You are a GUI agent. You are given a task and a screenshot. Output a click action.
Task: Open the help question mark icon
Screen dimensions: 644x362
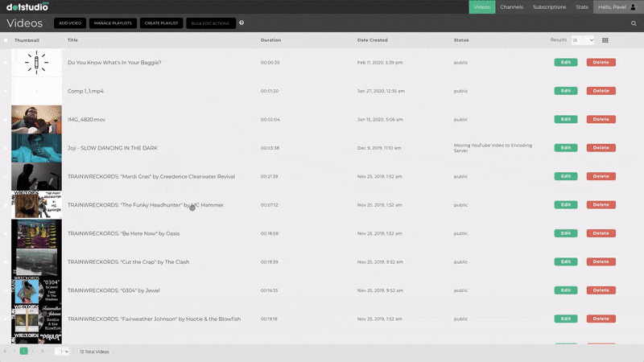click(242, 23)
